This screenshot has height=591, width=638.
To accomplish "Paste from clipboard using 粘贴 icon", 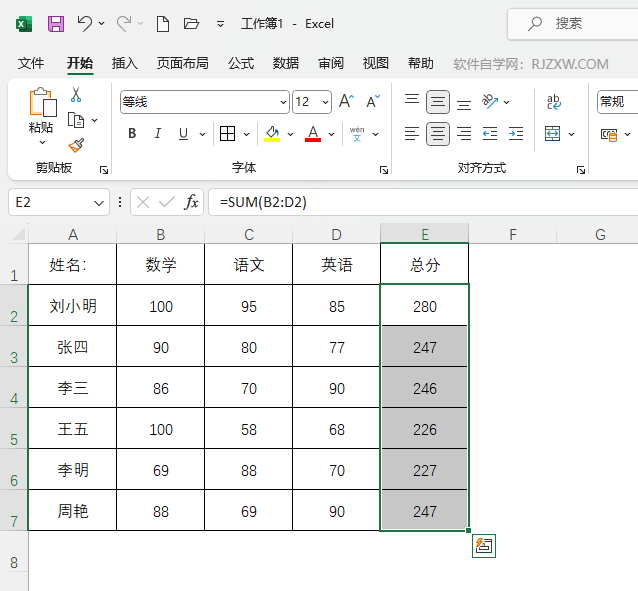I will [42, 102].
